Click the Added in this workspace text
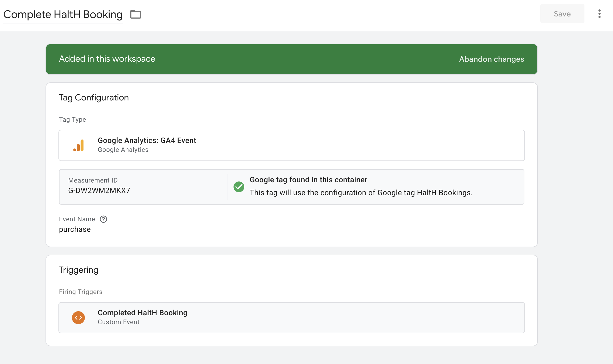This screenshot has width=613, height=364. click(107, 59)
